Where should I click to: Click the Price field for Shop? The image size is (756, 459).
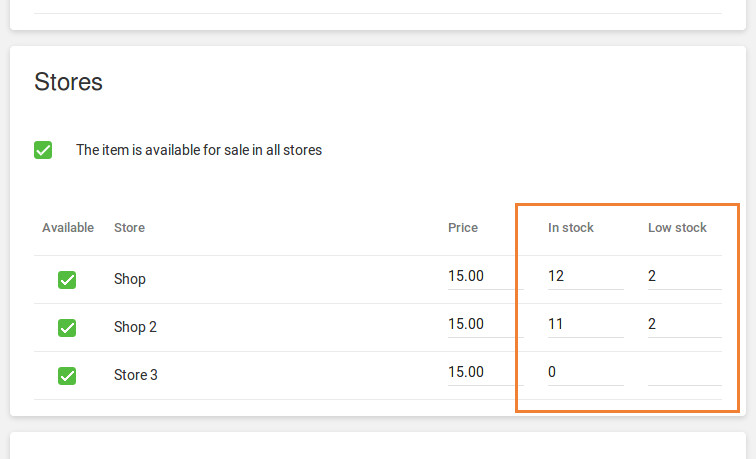[x=479, y=276]
